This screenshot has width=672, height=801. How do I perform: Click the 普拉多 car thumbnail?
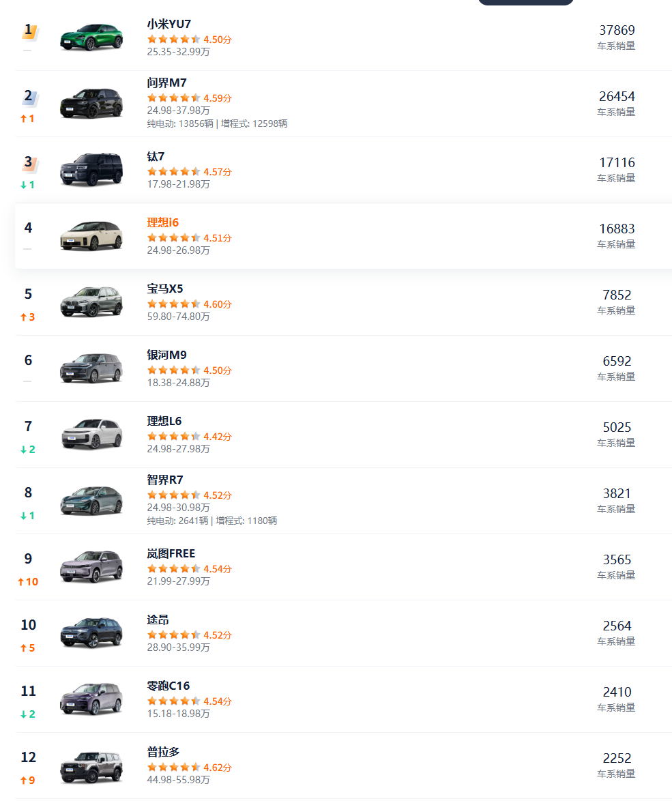(x=91, y=765)
